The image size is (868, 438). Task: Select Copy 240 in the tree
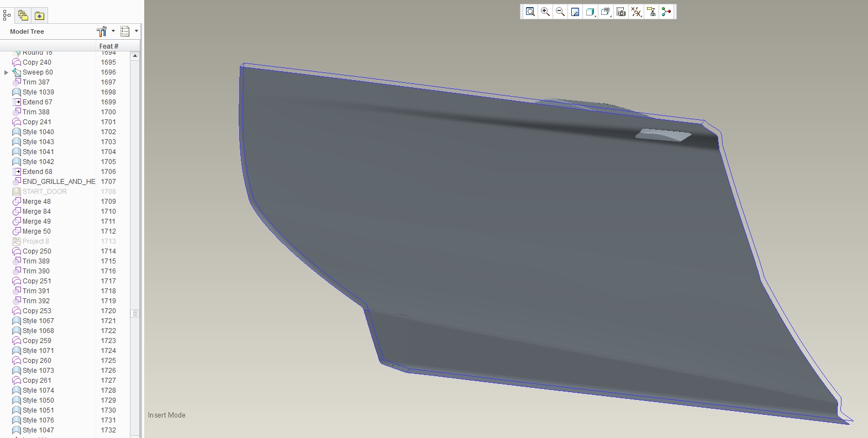pos(37,62)
